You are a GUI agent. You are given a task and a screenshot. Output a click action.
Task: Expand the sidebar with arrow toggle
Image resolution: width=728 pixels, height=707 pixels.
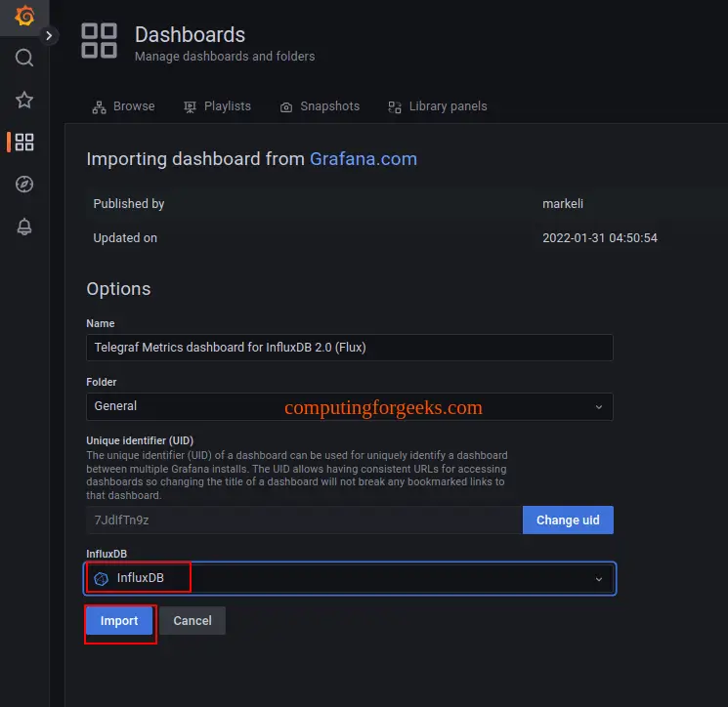[49, 36]
